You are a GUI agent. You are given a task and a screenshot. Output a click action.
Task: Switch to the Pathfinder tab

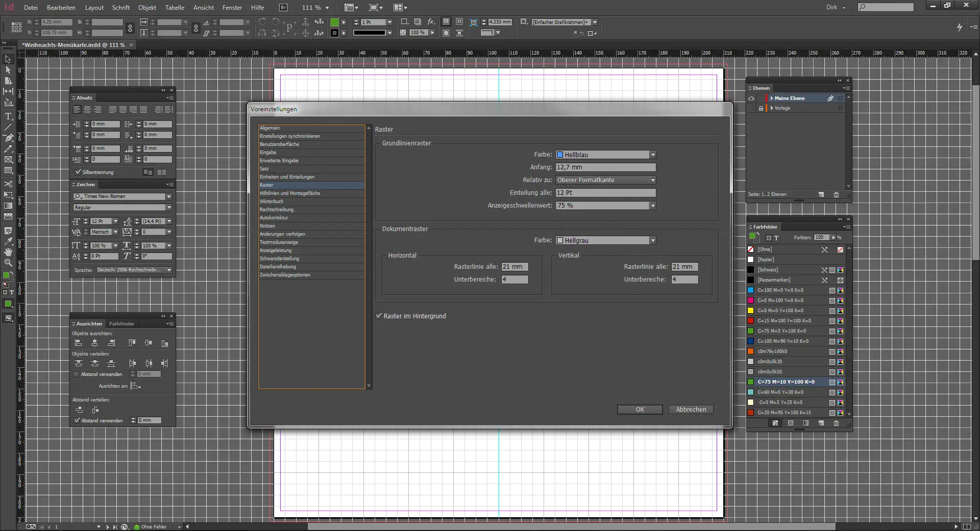(x=121, y=324)
